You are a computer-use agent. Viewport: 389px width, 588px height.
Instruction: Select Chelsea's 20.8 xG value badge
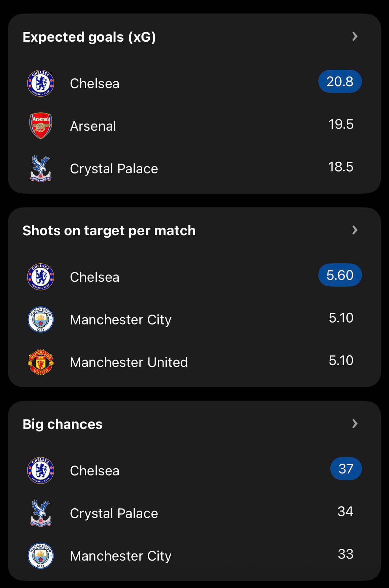coord(340,81)
